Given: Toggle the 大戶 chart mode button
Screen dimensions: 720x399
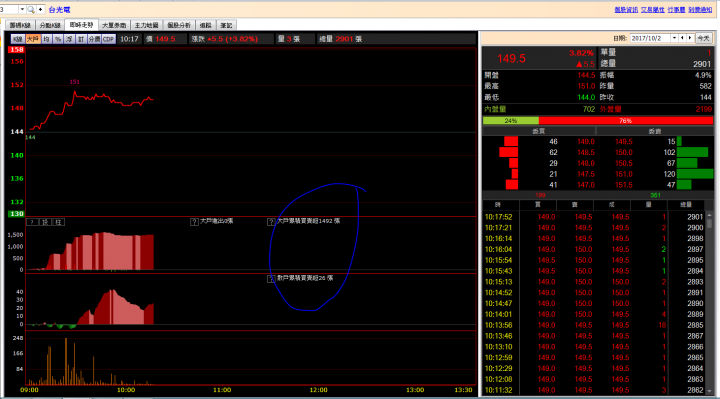Looking at the screenshot, I should pyautogui.click(x=33, y=39).
